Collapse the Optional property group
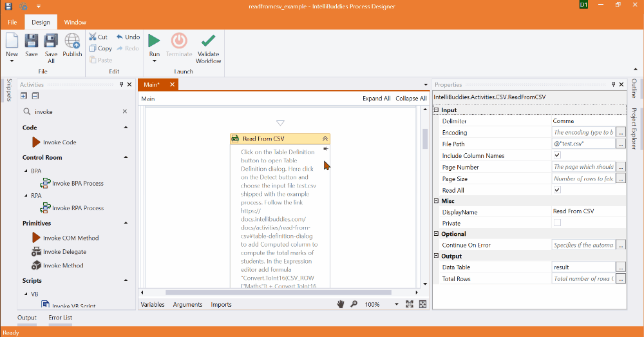This screenshot has width=644, height=337. click(437, 234)
